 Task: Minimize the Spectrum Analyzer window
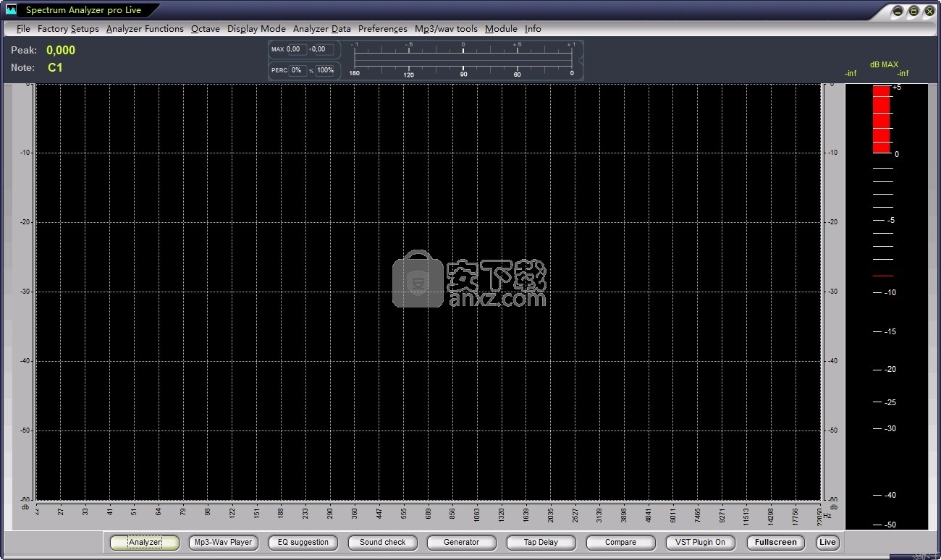point(898,11)
